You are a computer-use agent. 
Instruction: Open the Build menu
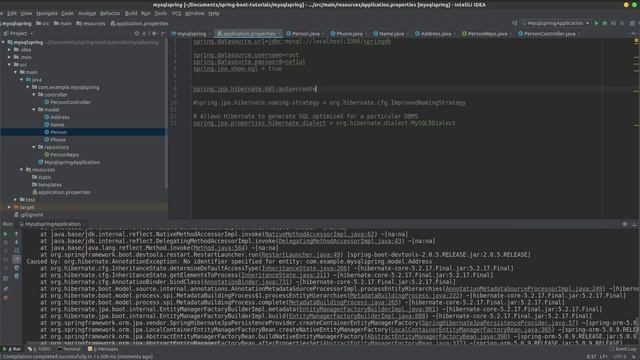[131, 13]
